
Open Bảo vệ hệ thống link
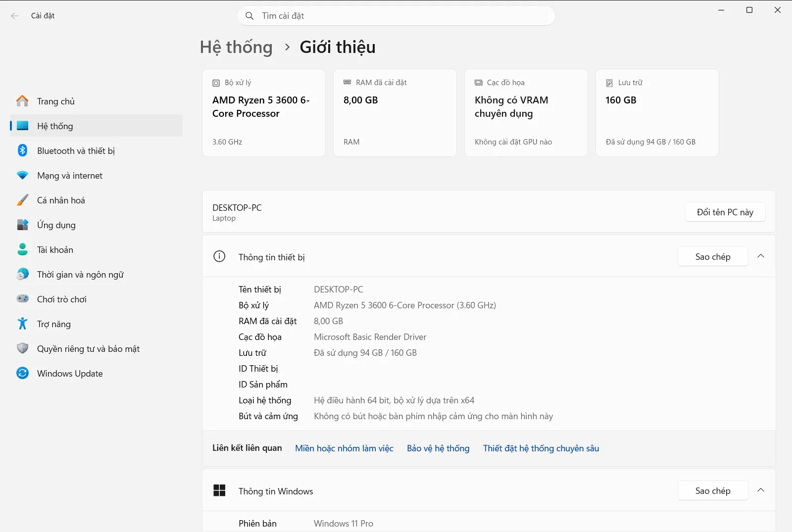438,448
